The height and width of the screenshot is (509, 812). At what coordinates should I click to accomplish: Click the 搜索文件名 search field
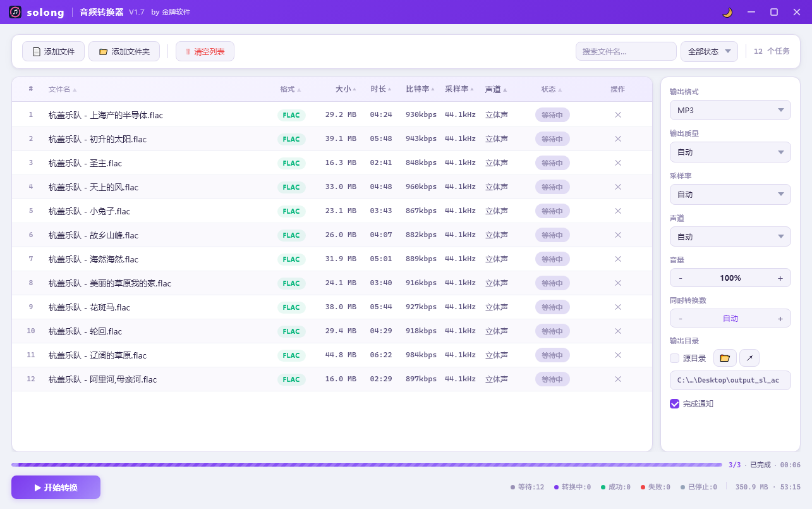click(x=625, y=51)
